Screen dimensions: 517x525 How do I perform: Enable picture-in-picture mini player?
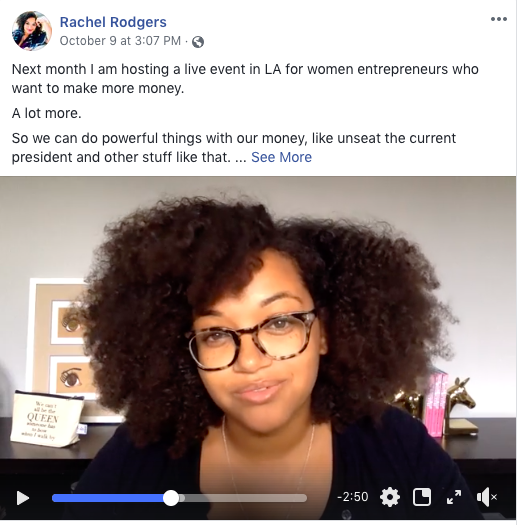pos(422,497)
